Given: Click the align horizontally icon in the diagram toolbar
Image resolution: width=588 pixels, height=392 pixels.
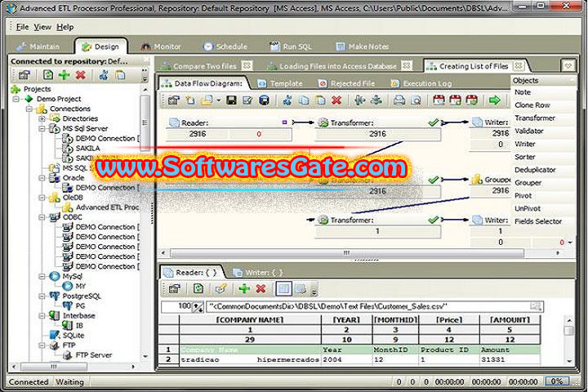Looking at the screenshot, I should coord(359,100).
